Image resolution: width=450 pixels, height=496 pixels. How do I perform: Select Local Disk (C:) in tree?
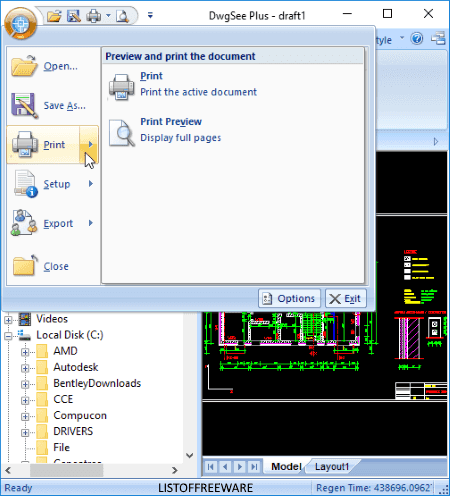point(70,335)
